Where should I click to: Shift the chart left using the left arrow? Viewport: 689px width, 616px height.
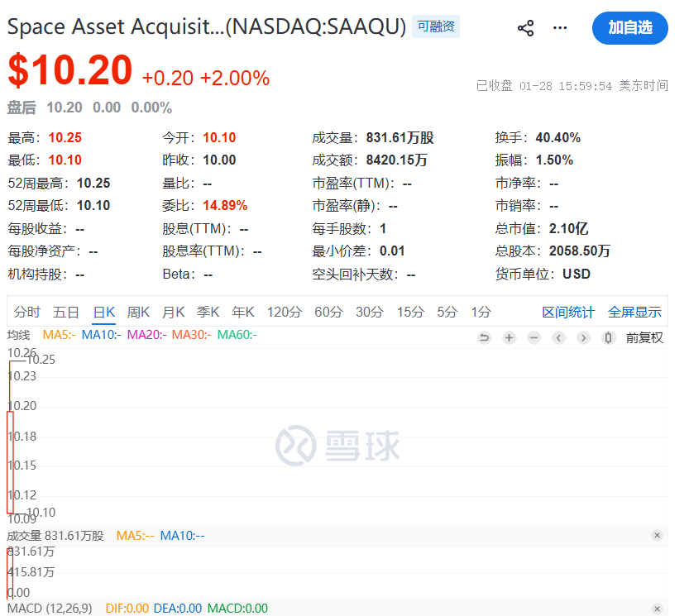558,337
